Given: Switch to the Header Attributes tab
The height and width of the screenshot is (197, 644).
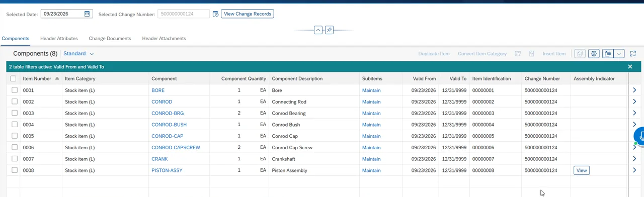Looking at the screenshot, I should pos(59,38).
